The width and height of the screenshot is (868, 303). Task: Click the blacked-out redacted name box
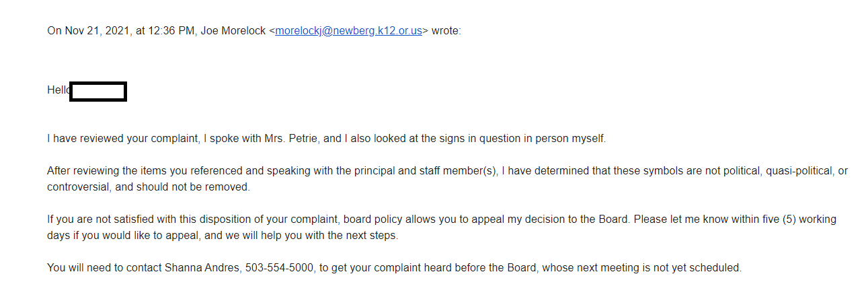(x=98, y=91)
